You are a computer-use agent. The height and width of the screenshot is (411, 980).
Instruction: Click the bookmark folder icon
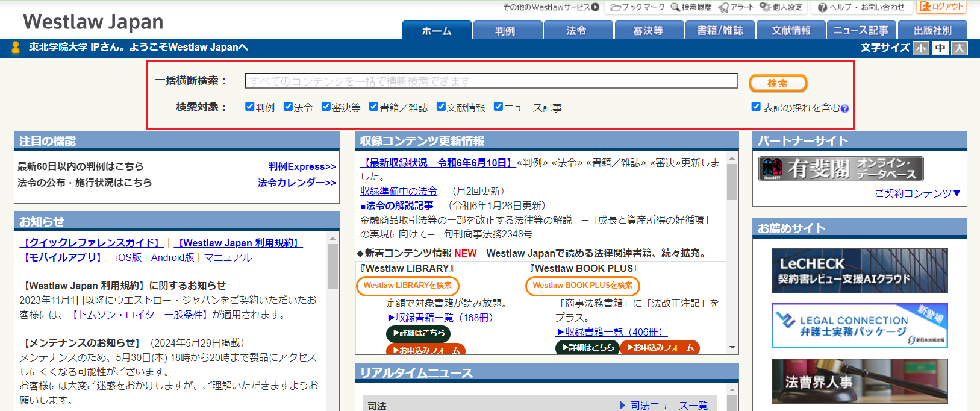[616, 7]
